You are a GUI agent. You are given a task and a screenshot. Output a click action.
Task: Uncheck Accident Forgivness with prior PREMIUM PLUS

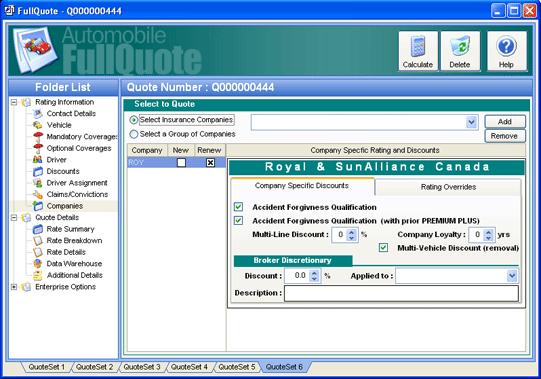pos(238,220)
